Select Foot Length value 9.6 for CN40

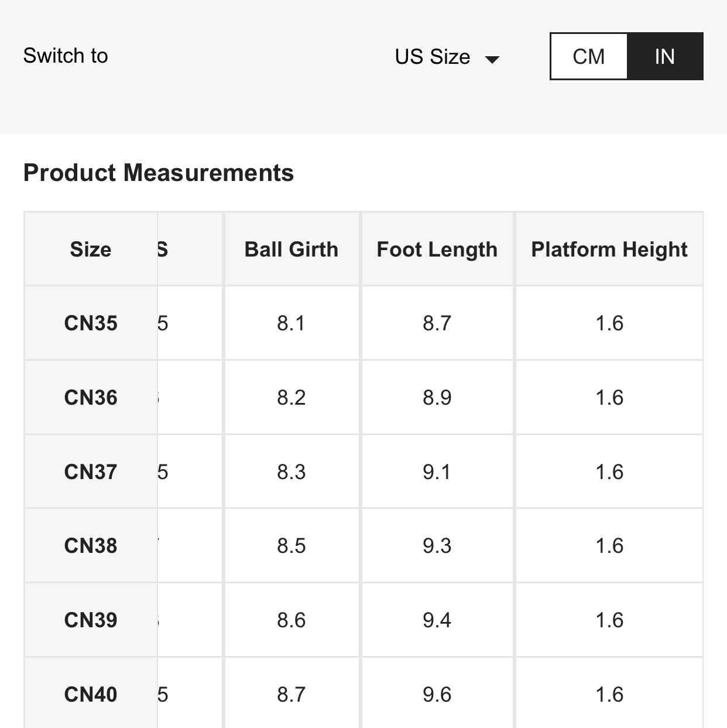[x=437, y=694]
